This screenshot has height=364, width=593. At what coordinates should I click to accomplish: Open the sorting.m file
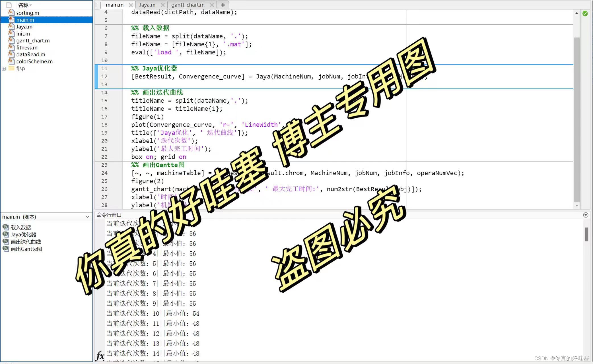tap(28, 13)
